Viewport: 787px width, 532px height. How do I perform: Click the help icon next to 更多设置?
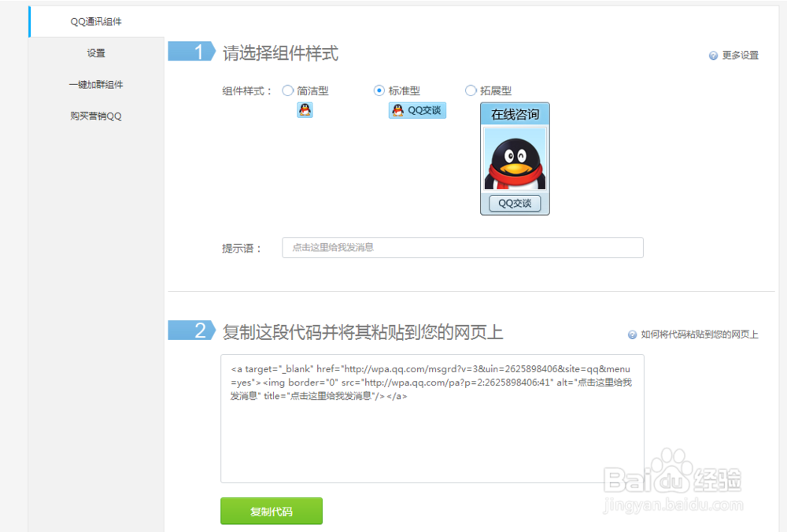pos(713,56)
